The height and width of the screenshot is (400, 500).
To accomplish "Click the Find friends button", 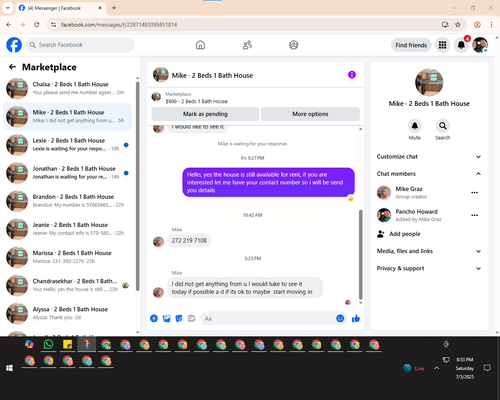I will [411, 45].
